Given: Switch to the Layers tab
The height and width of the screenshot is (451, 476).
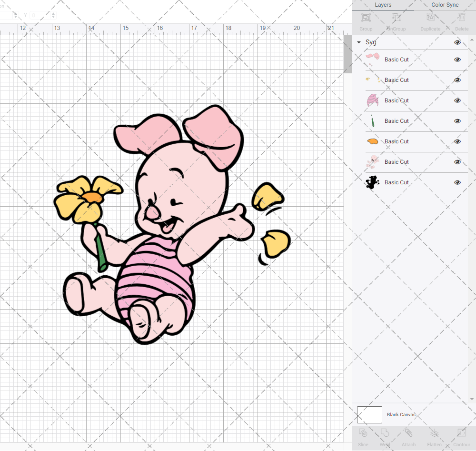Looking at the screenshot, I should 383,5.
